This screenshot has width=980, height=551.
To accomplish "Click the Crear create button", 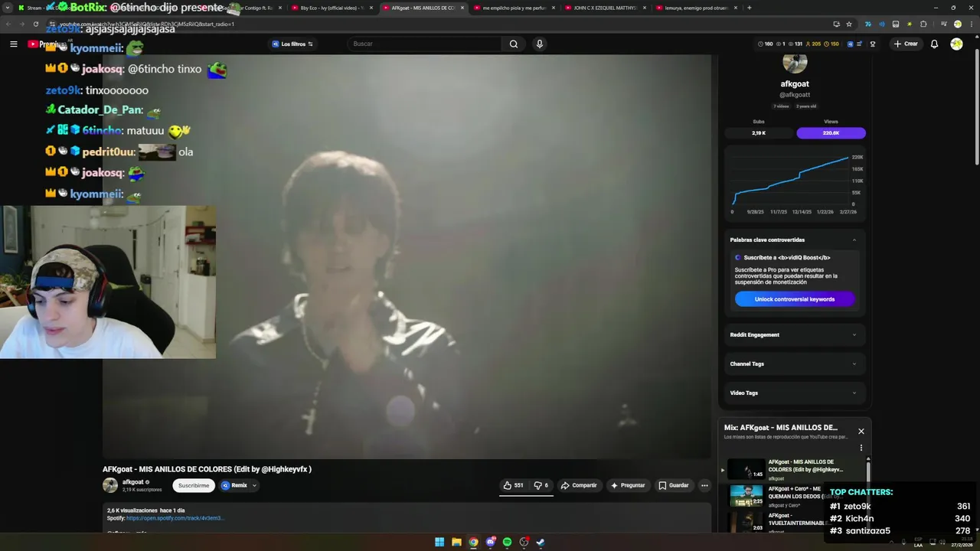I will pos(905,44).
